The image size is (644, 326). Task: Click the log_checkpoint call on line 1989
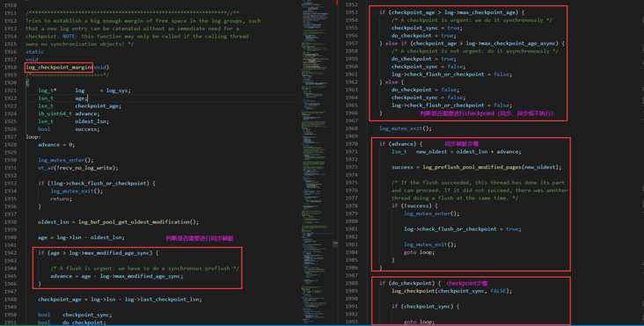[x=412, y=291]
